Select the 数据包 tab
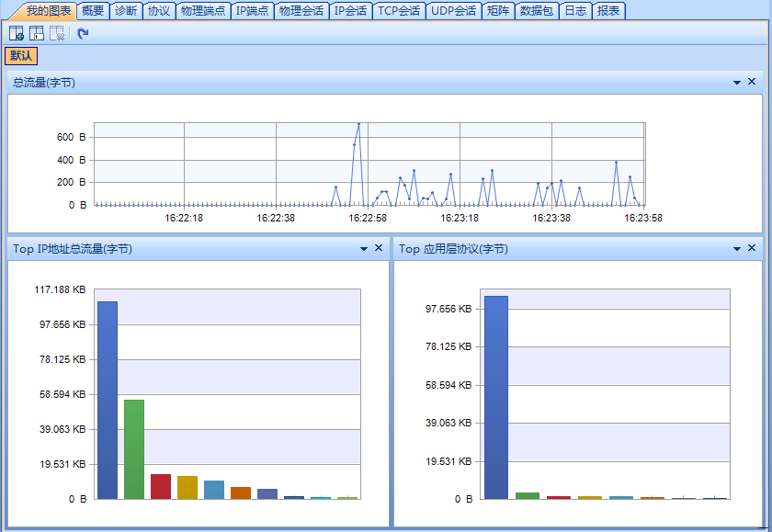Viewport: 772px width, 532px height. pos(536,11)
